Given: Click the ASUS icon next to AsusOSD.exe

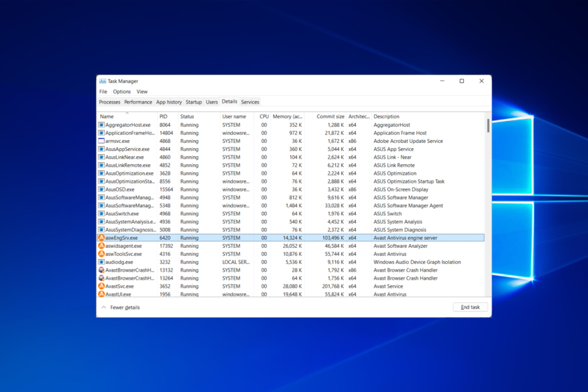Looking at the screenshot, I should coord(101,189).
